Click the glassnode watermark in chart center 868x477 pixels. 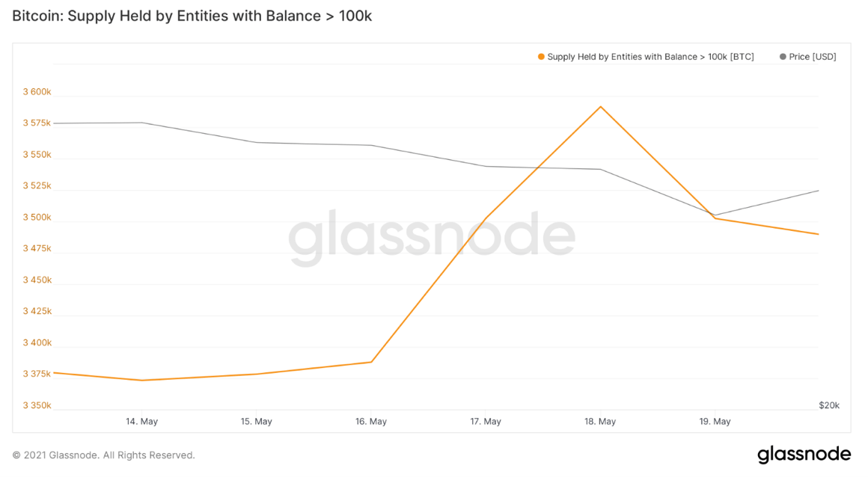[432, 237]
